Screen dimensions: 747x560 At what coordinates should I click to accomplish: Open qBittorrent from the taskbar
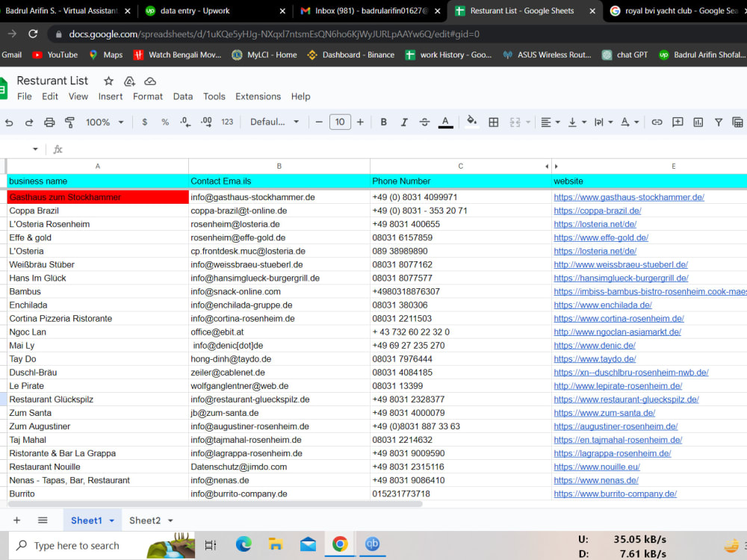(x=372, y=544)
